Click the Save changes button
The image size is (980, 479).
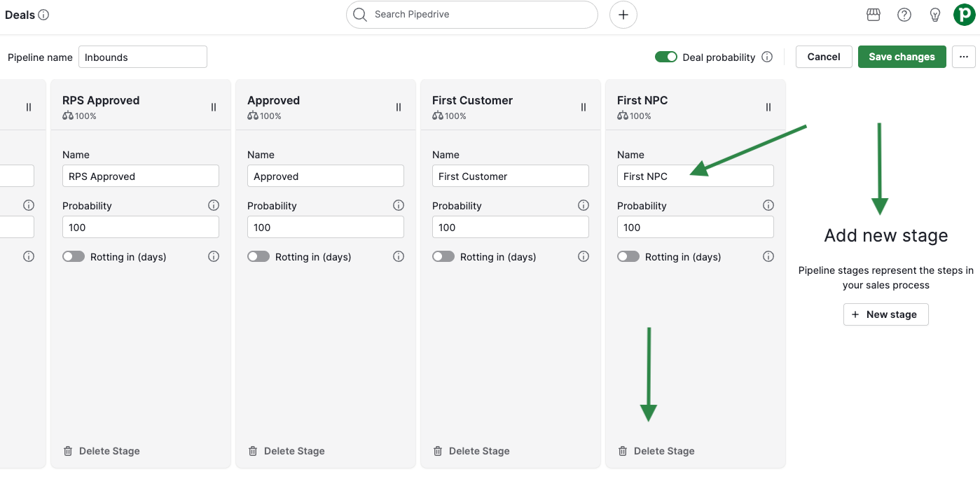[x=902, y=57]
